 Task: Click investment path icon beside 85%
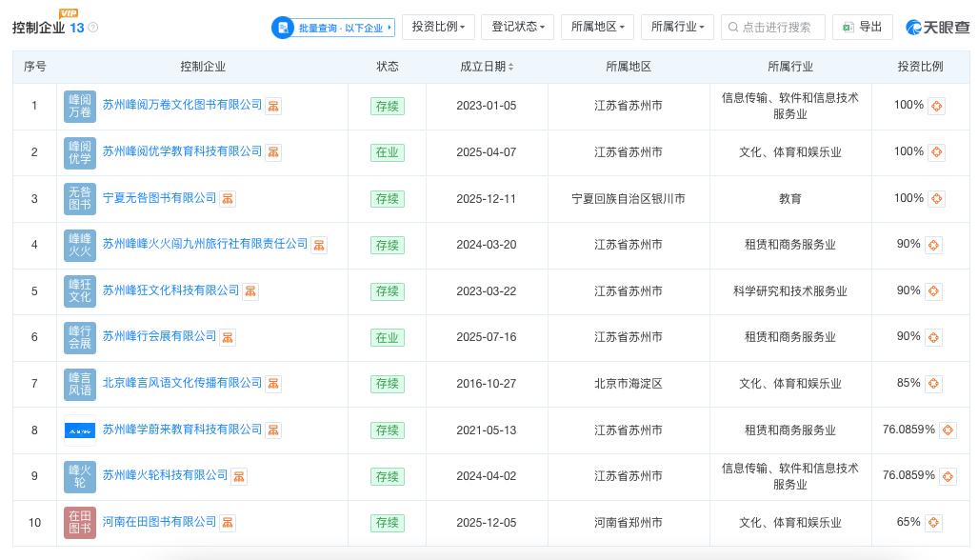tap(933, 384)
